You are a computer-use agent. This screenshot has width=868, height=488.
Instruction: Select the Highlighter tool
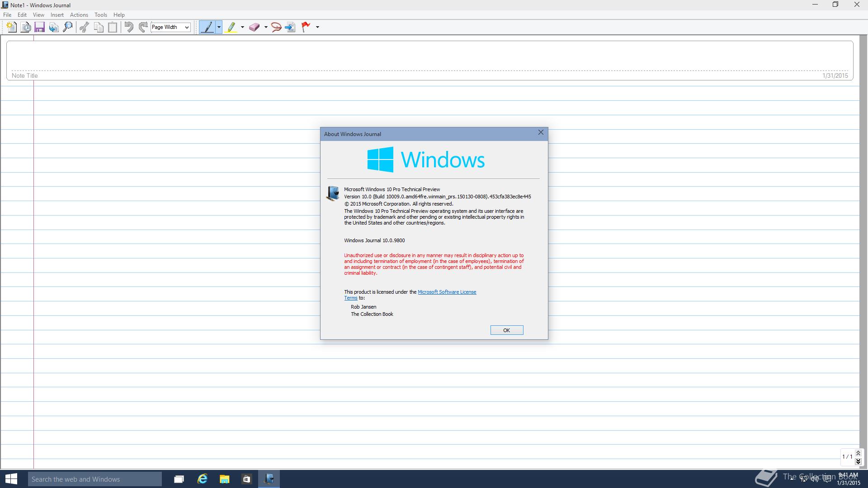231,27
